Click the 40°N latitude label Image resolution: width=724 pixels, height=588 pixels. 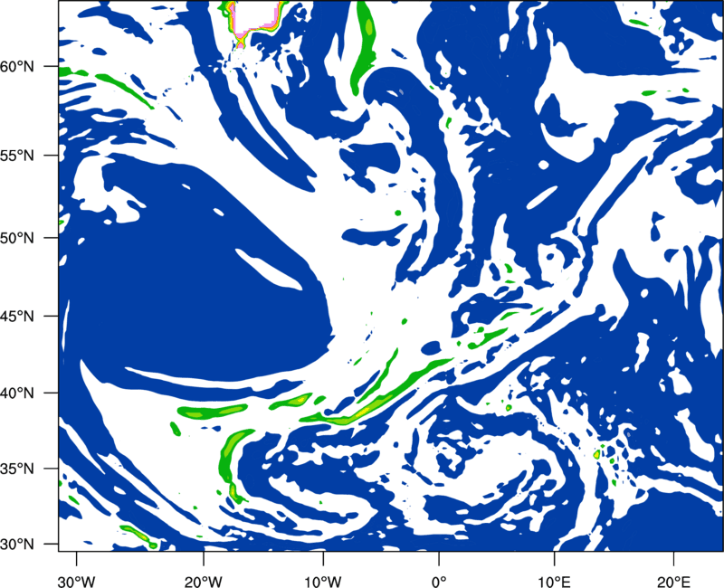tap(17, 394)
